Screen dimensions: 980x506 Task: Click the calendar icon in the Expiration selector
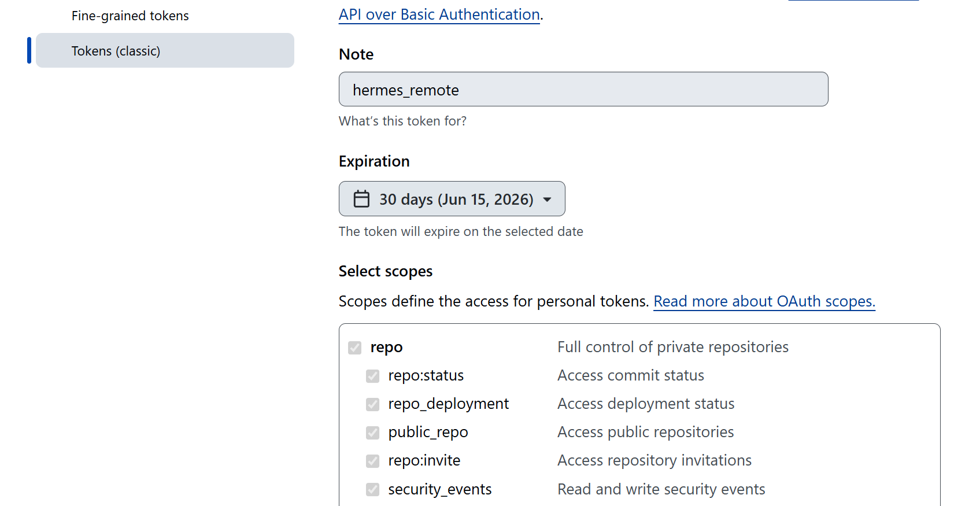click(x=361, y=199)
